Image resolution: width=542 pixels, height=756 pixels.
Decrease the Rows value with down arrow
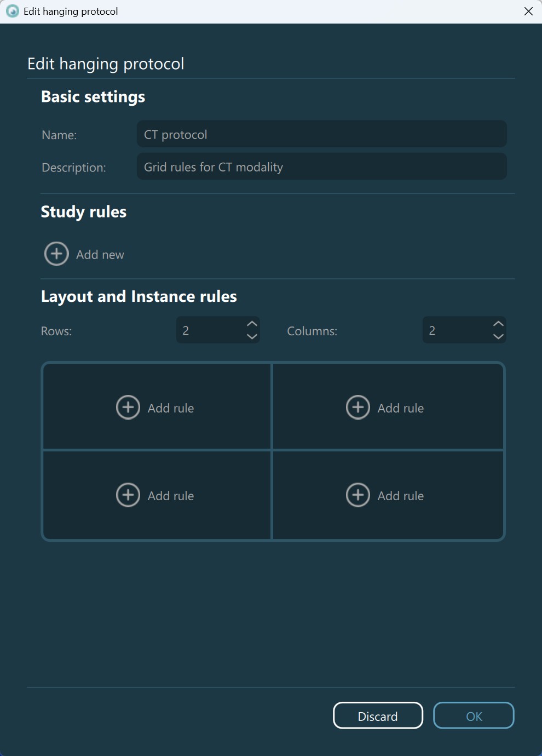pyautogui.click(x=252, y=336)
